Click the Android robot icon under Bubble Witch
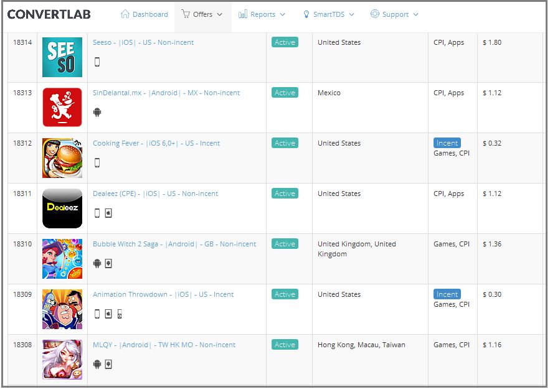 [97, 263]
